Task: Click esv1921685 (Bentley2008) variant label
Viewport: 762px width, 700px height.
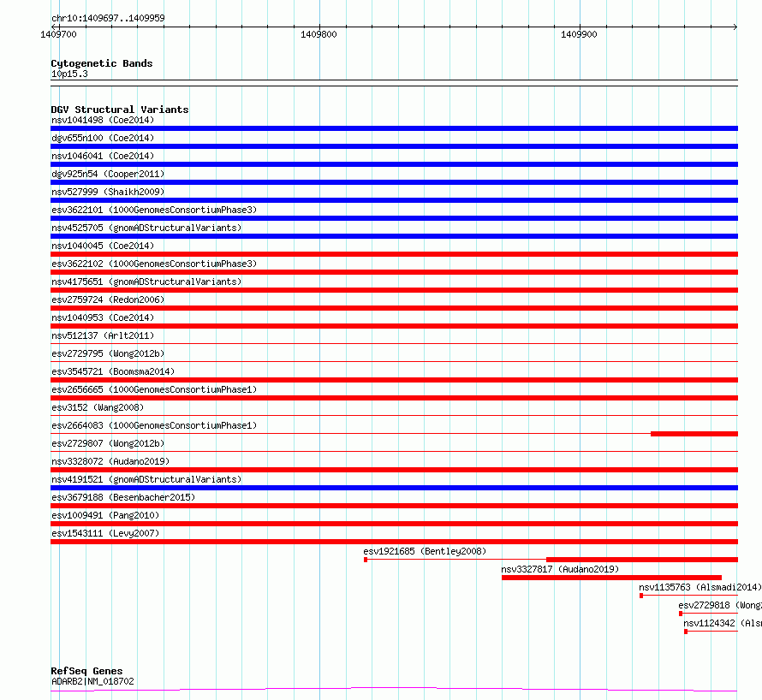Action: pyautogui.click(x=425, y=551)
